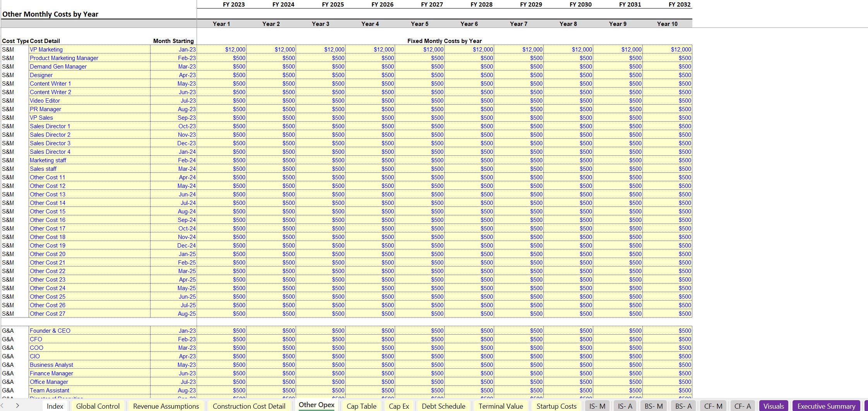Image resolution: width=868 pixels, height=411 pixels.
Task: Select the Other Cost 27 cell
Action: (89, 314)
